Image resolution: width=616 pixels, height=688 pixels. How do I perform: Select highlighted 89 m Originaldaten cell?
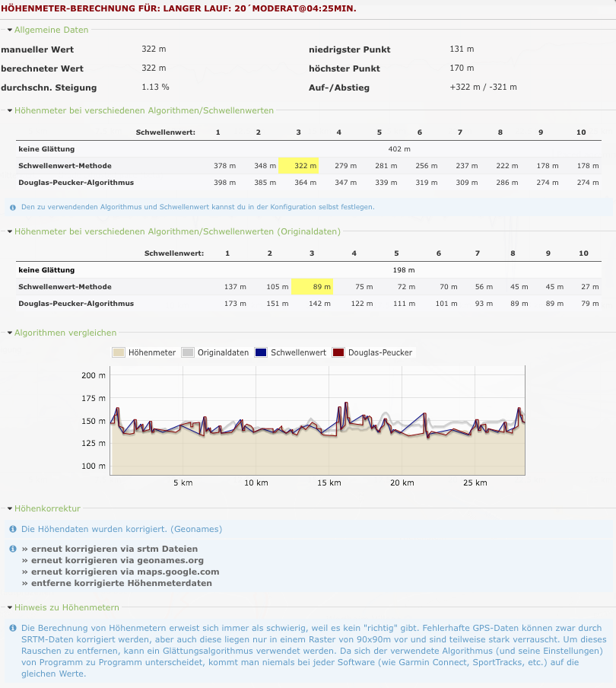pos(312,287)
